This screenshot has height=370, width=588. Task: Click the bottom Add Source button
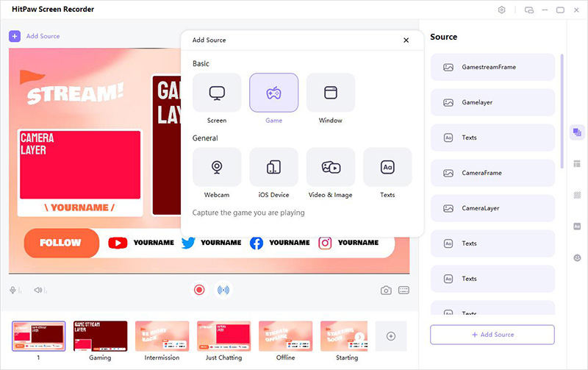[492, 335]
